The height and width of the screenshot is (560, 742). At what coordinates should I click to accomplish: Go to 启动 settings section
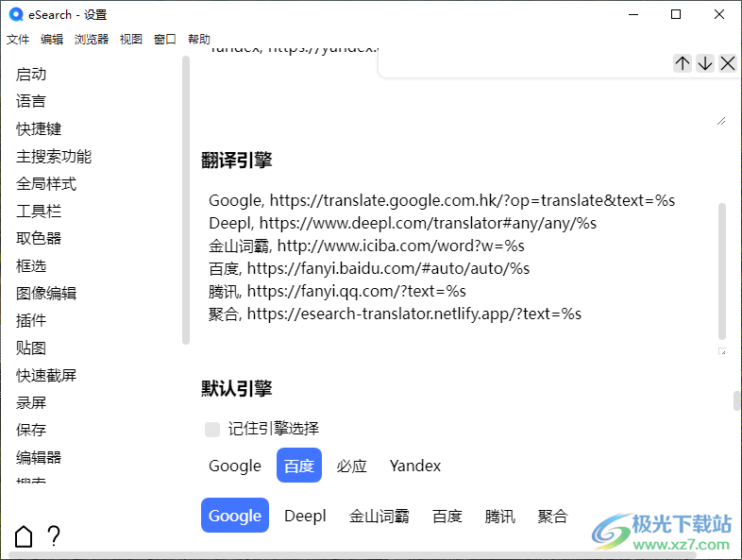(31, 75)
